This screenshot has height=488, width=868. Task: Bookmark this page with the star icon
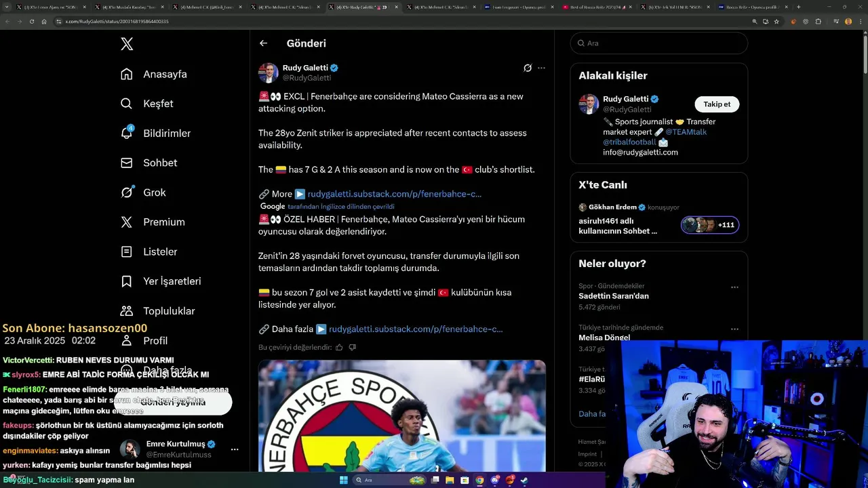pyautogui.click(x=776, y=22)
